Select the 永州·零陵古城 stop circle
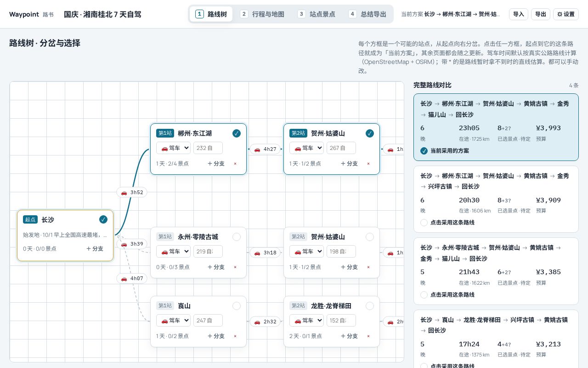 click(237, 237)
